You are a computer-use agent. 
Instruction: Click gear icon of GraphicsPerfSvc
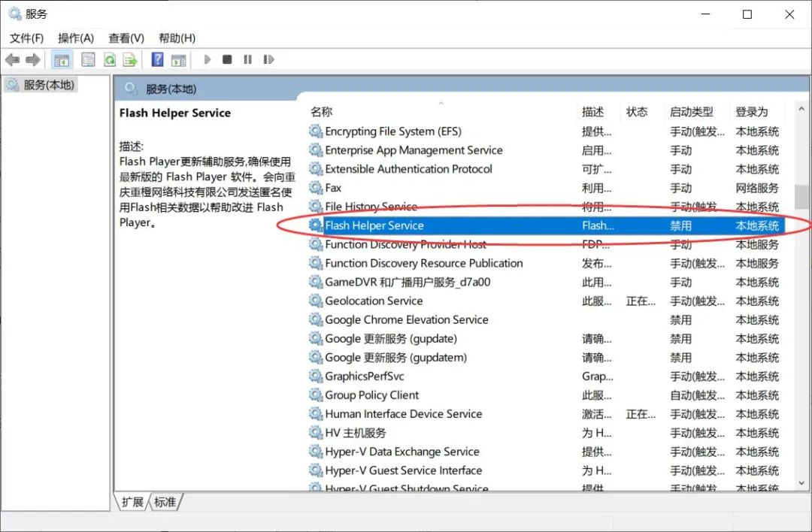click(316, 376)
